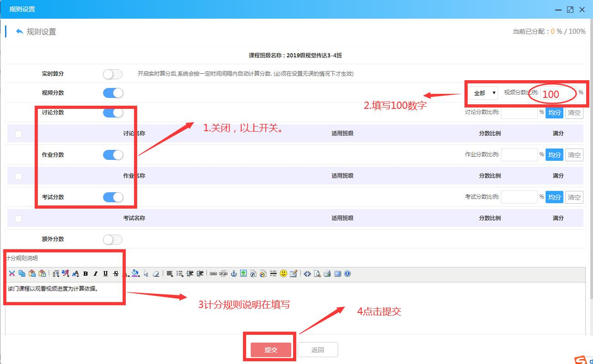Click the Cut scissors icon in editor toolbar

(x=12, y=274)
